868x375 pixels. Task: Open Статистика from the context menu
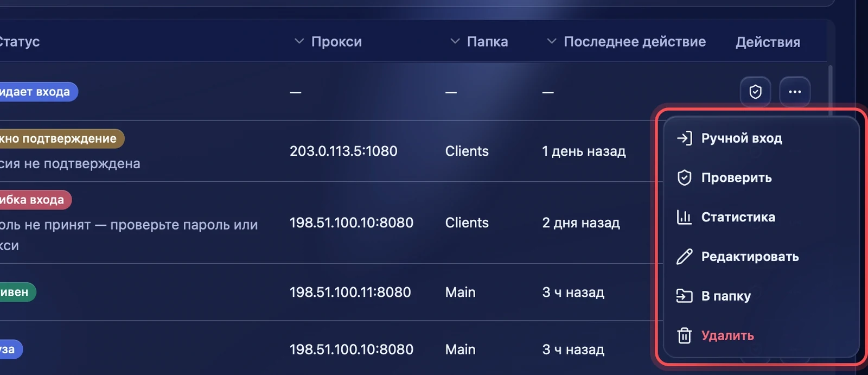point(761,217)
